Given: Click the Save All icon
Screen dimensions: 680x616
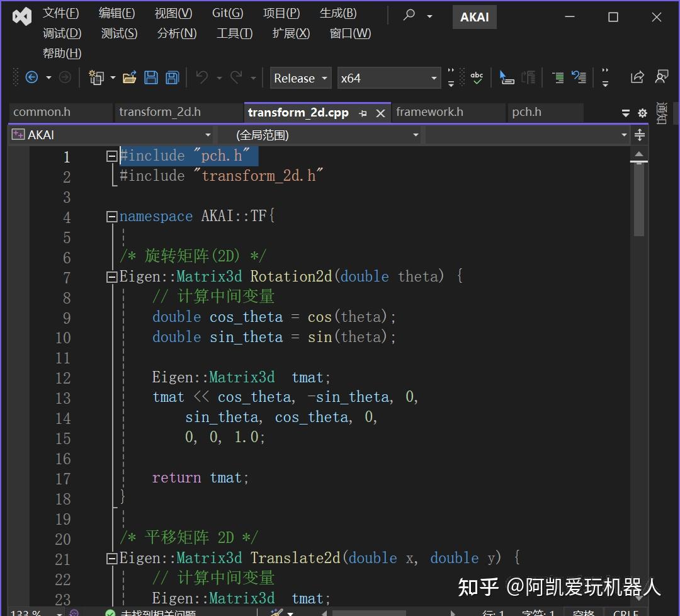Looking at the screenshot, I should coord(171,77).
